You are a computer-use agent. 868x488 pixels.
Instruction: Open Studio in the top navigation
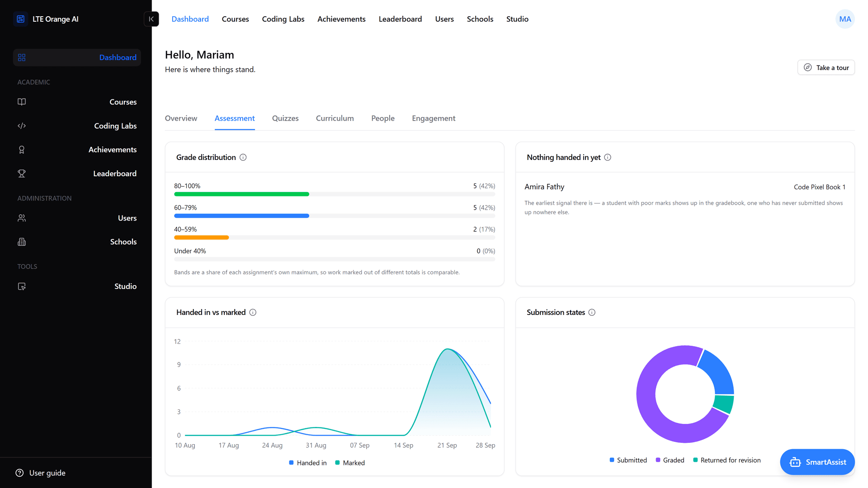517,19
